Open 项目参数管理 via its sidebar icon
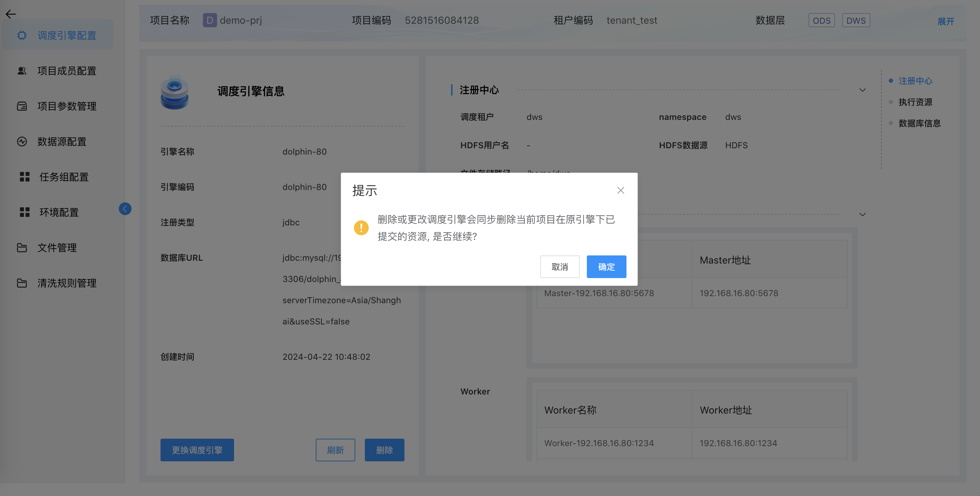 pos(22,106)
